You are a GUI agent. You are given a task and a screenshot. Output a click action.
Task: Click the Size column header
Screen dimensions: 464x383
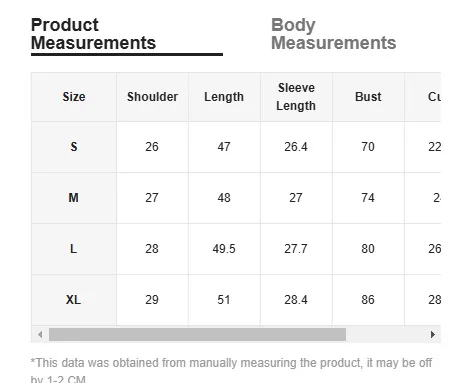tap(74, 97)
